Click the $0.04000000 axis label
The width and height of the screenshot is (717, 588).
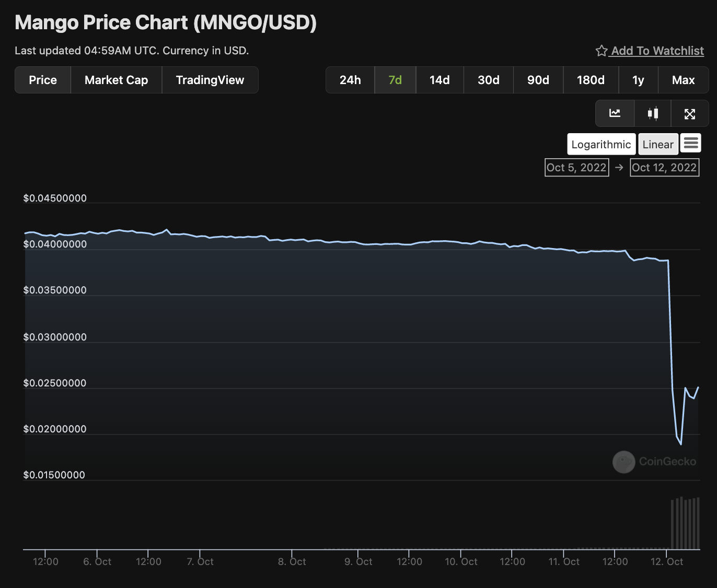click(x=55, y=244)
